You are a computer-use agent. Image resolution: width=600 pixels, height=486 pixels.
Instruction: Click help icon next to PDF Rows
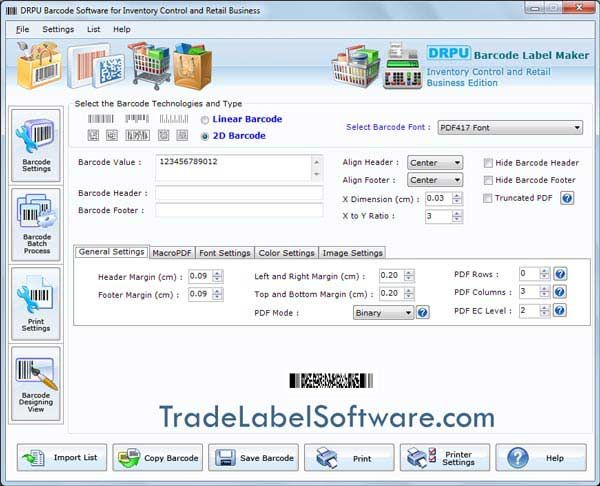coord(560,274)
